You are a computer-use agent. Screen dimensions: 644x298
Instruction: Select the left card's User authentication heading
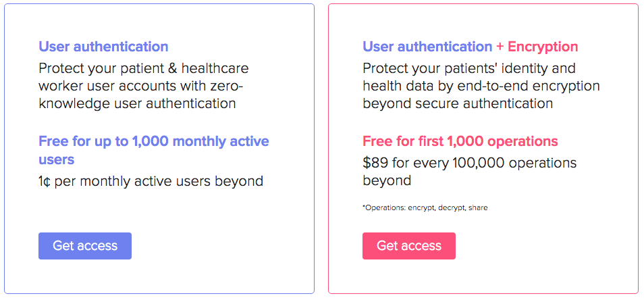103,47
